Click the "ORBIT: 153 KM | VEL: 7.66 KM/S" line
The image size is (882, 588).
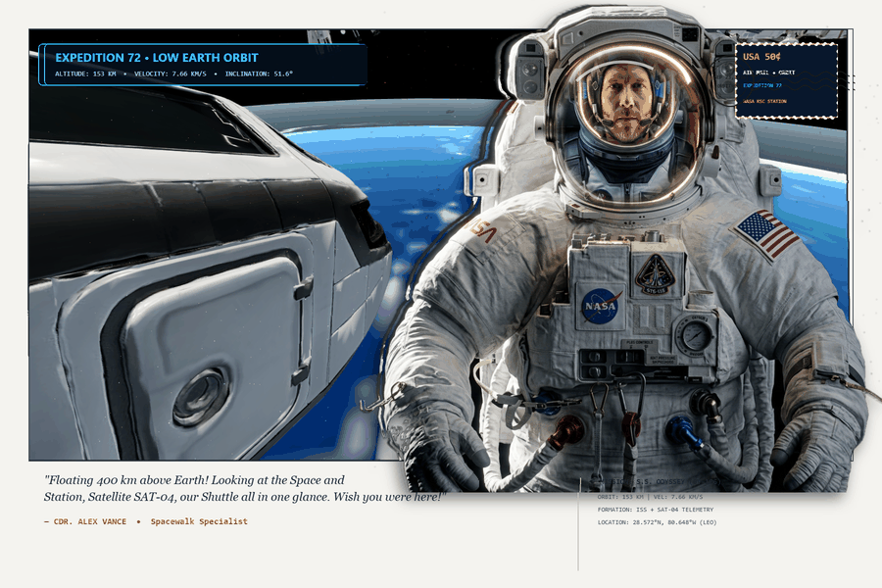650,497
